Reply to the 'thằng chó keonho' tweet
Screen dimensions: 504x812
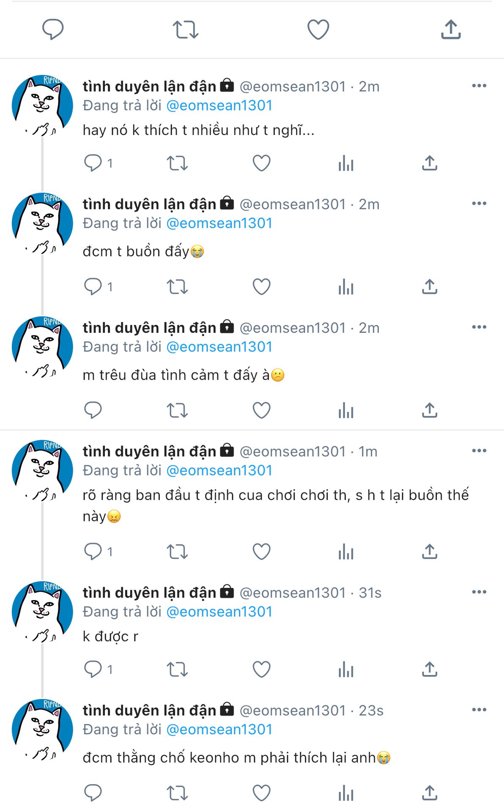[x=93, y=793]
